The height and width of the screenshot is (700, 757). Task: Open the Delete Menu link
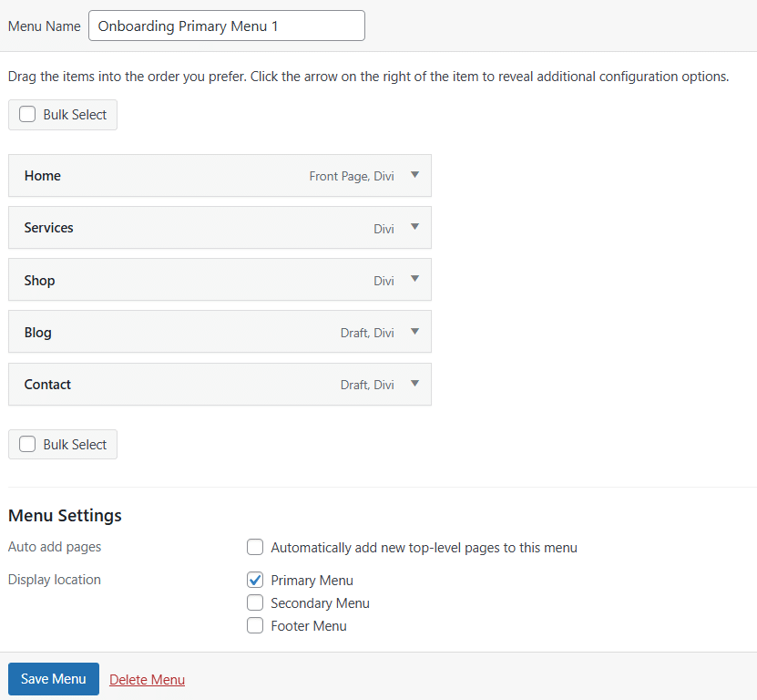point(147,679)
